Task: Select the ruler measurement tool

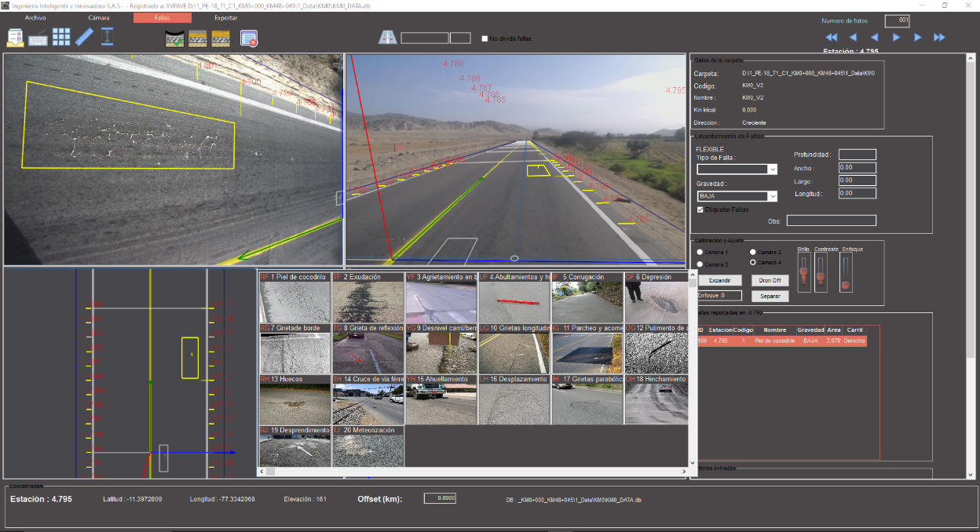Action: click(x=85, y=37)
